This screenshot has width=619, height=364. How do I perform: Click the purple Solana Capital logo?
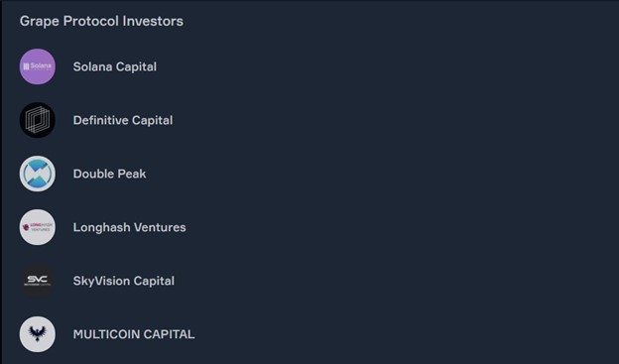(x=38, y=66)
